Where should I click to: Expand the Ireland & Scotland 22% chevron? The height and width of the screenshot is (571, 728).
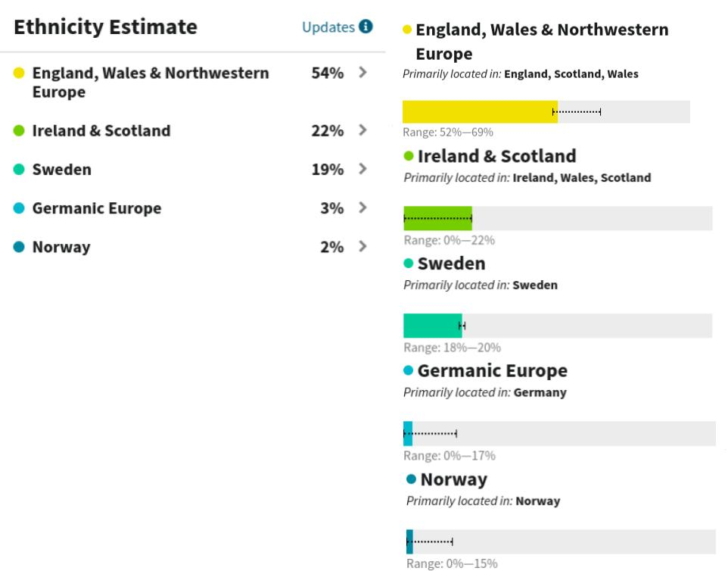(x=363, y=130)
